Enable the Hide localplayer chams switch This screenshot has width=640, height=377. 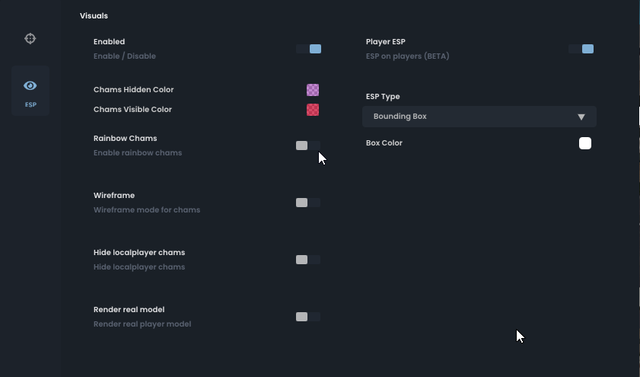pyautogui.click(x=308, y=259)
